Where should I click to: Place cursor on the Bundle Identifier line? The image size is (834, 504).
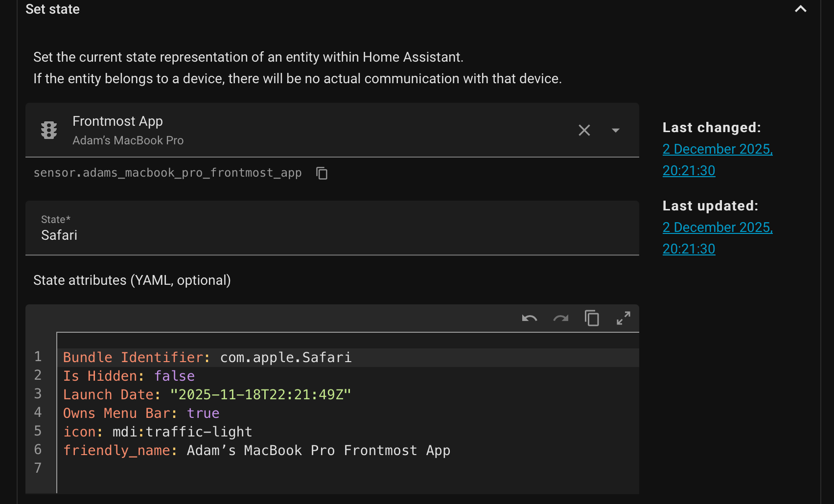tap(440, 358)
